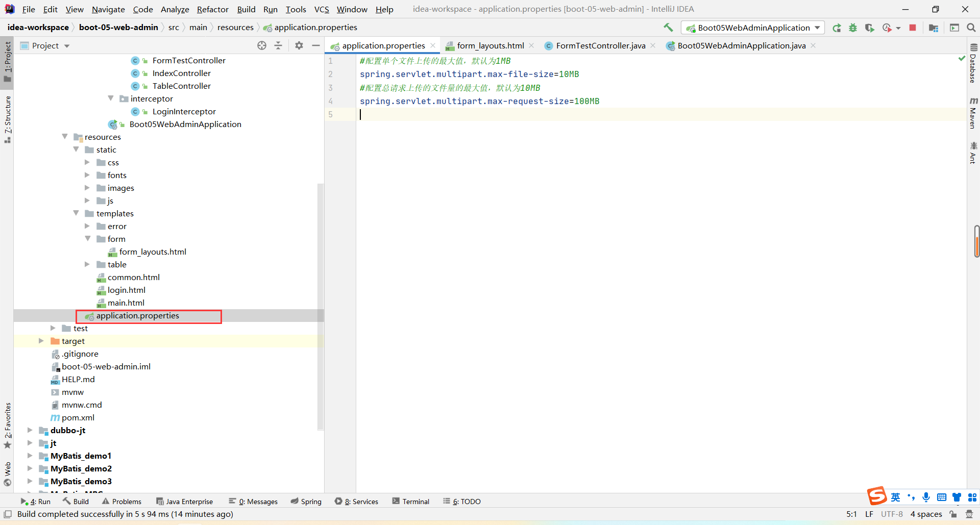Open the Refactor menu
The height and width of the screenshot is (525, 980).
click(212, 9)
